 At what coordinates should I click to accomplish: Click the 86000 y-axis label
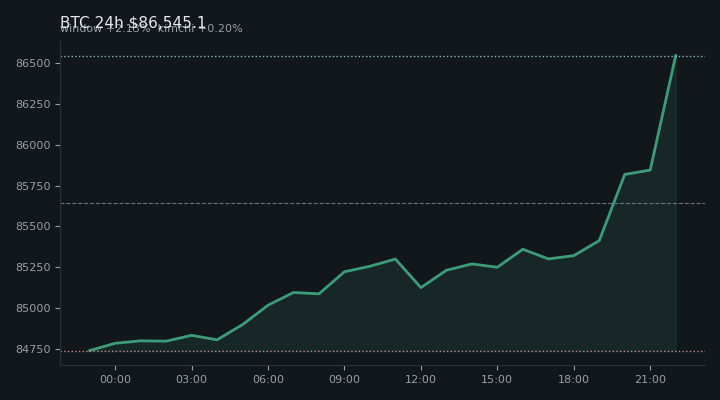click(x=33, y=145)
